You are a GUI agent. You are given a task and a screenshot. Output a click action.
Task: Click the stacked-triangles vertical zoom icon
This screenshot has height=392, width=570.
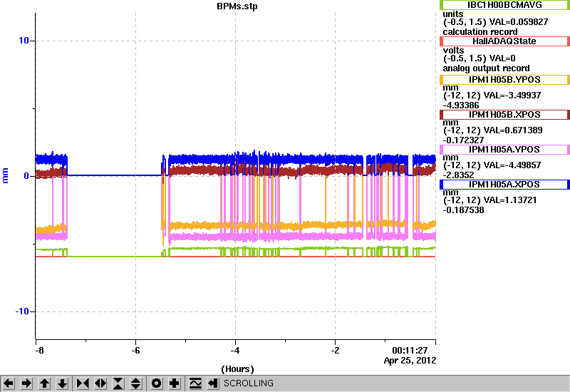pos(136,383)
